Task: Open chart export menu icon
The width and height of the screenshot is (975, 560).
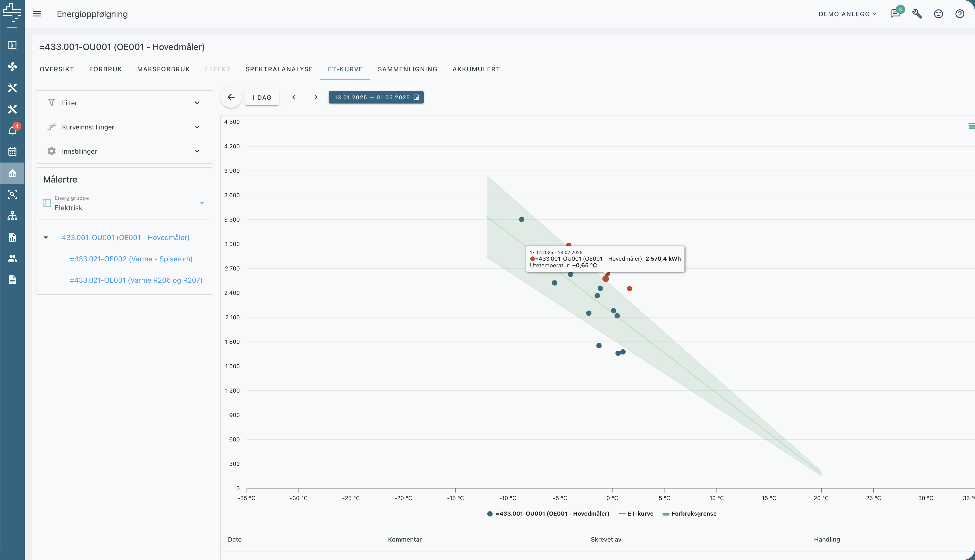Action: tap(971, 126)
